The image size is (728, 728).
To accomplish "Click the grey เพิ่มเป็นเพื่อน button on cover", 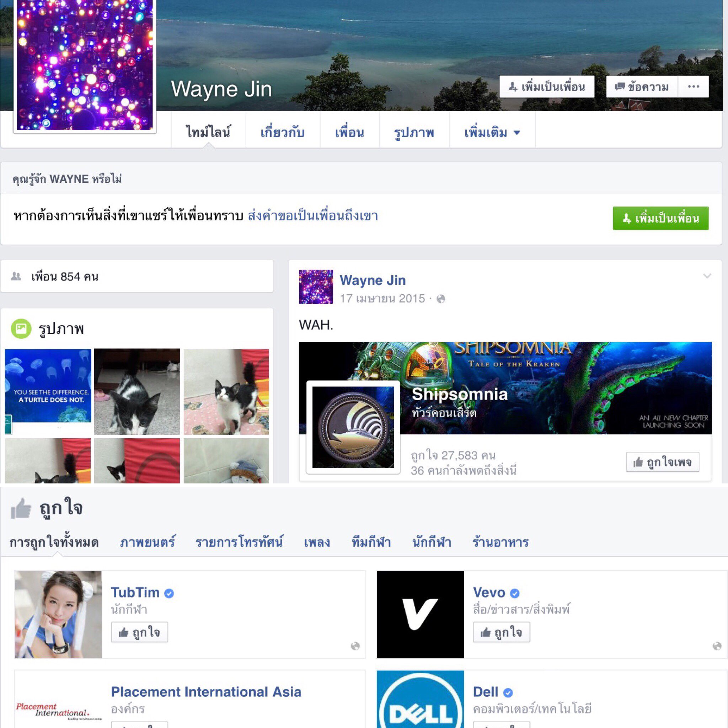I will coord(547,87).
